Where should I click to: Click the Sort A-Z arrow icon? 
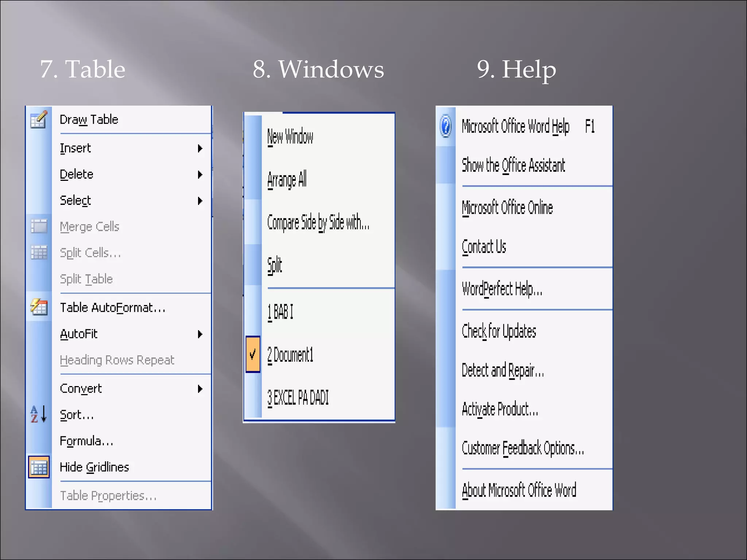coord(38,414)
